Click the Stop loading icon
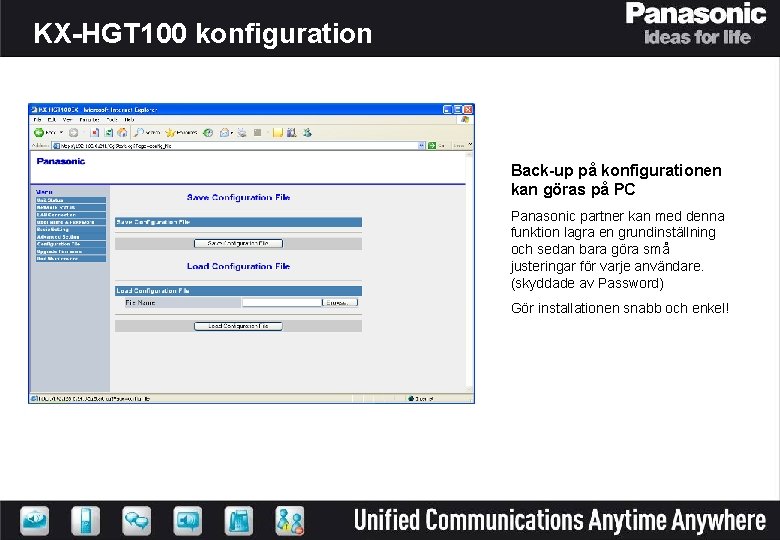The width and height of the screenshot is (780, 540). coord(95,132)
